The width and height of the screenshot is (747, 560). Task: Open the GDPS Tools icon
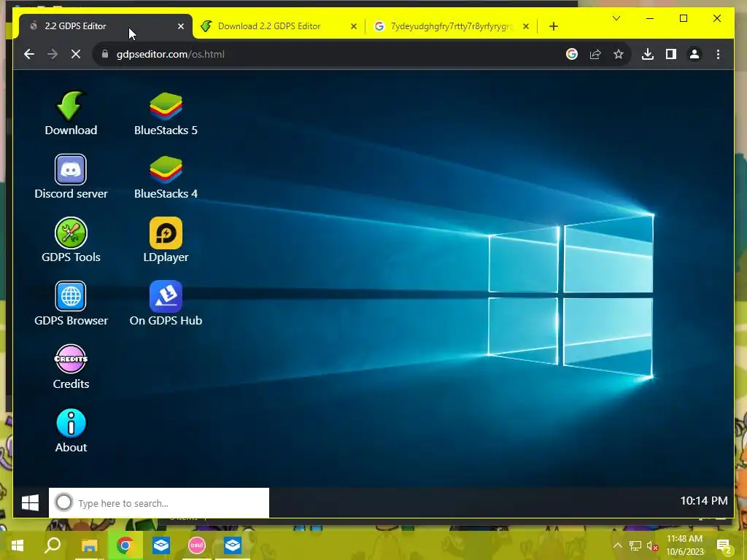click(71, 240)
